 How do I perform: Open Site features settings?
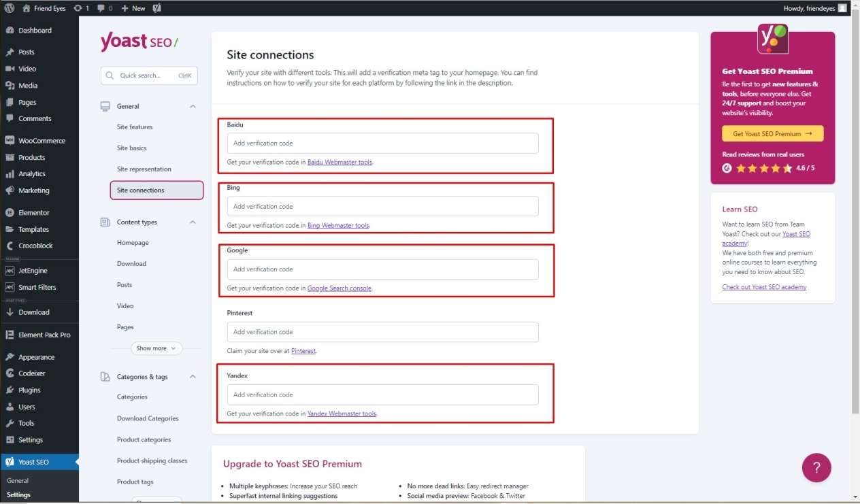[135, 127]
